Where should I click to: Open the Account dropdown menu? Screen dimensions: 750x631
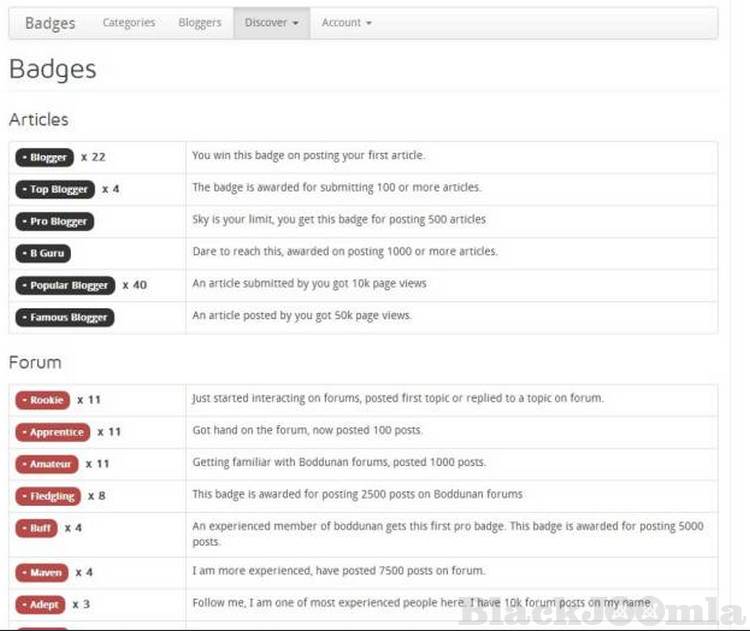(x=346, y=23)
